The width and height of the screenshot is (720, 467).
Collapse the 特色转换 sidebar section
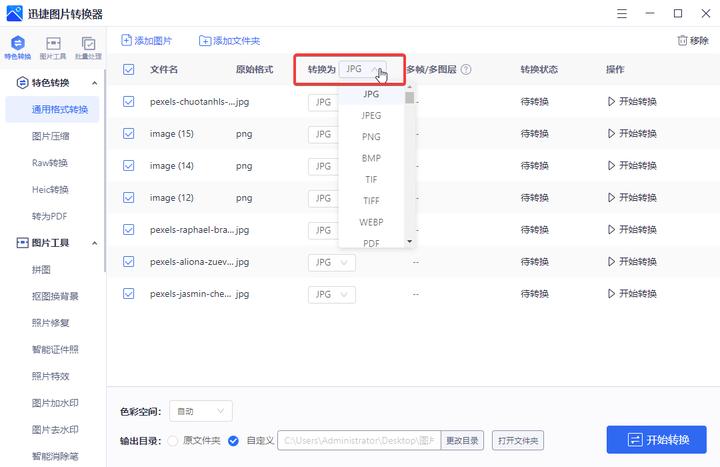pos(94,83)
